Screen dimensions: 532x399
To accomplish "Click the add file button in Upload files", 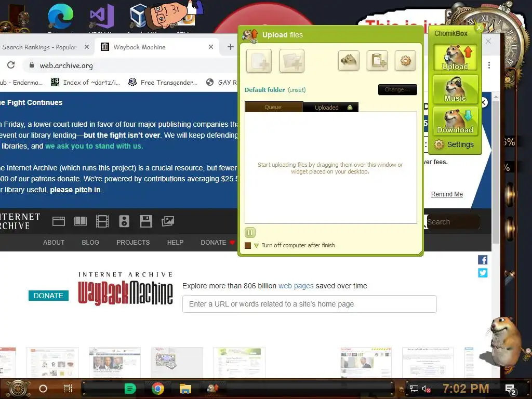I will (259, 61).
